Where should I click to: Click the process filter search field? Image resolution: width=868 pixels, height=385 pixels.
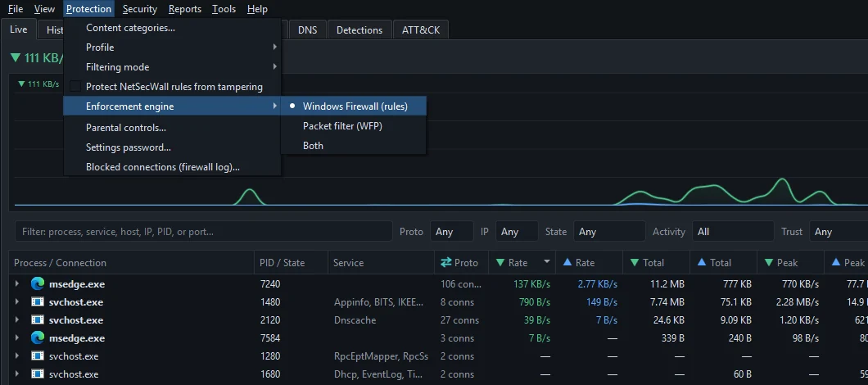coord(204,232)
